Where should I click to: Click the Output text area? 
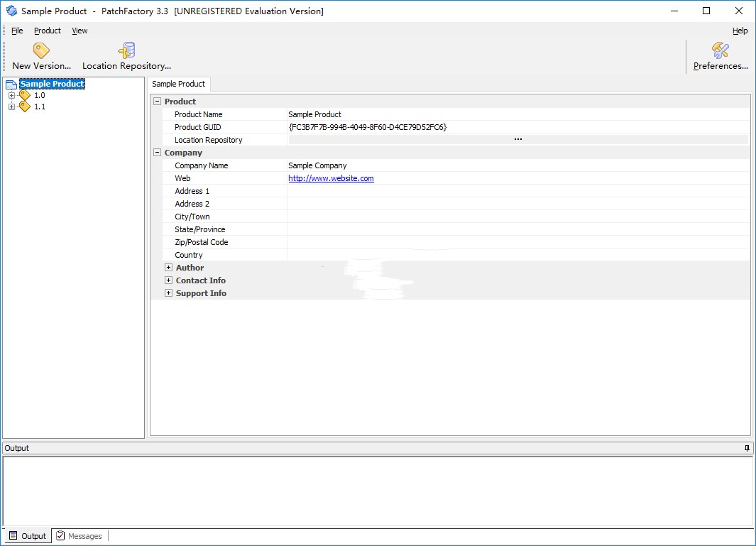point(378,491)
